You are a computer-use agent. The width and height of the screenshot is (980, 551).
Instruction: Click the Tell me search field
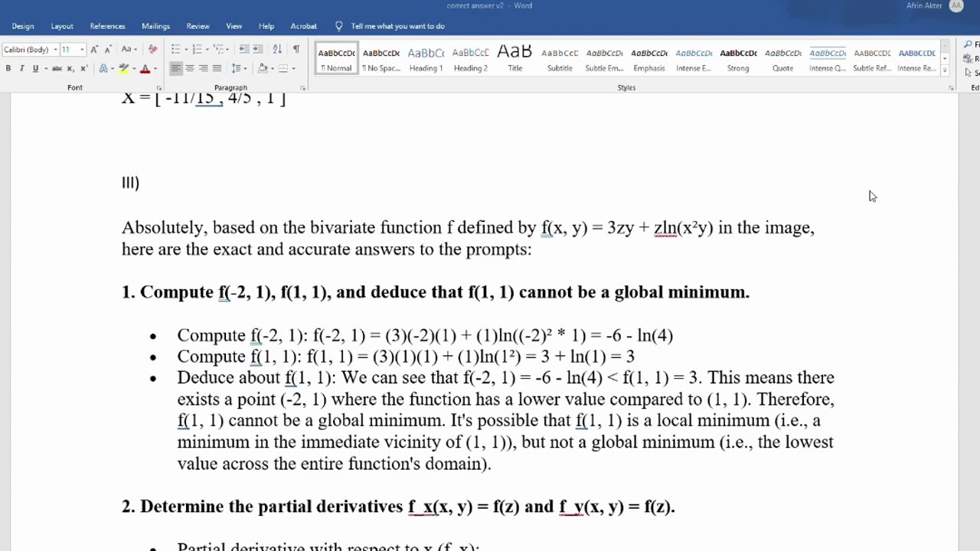pos(397,26)
